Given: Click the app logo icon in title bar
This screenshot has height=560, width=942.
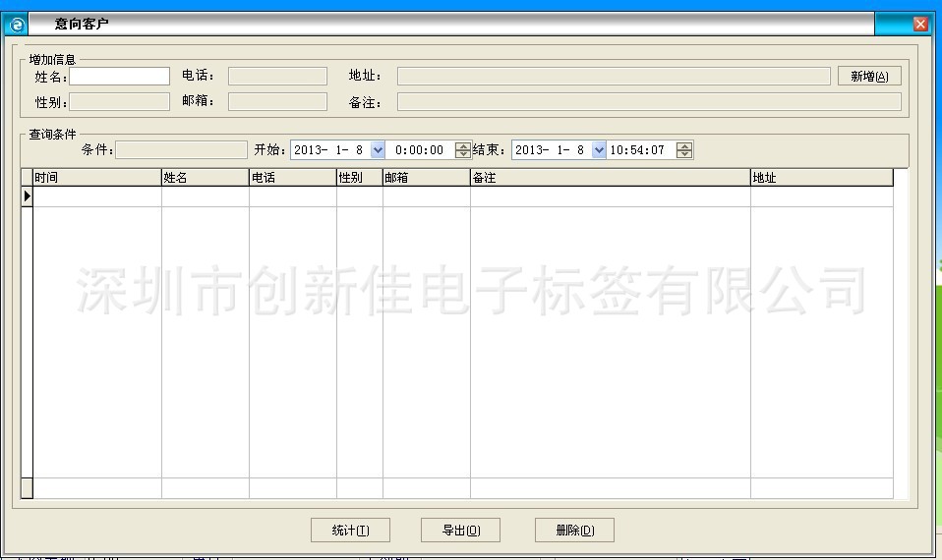Looking at the screenshot, I should (17, 25).
